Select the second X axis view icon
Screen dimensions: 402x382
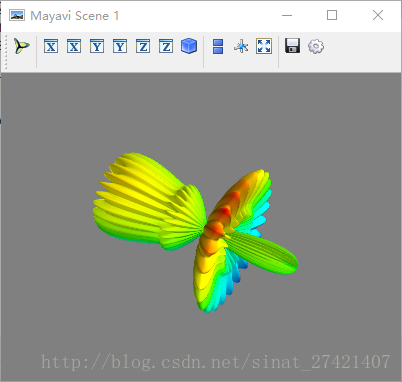pyautogui.click(x=74, y=46)
